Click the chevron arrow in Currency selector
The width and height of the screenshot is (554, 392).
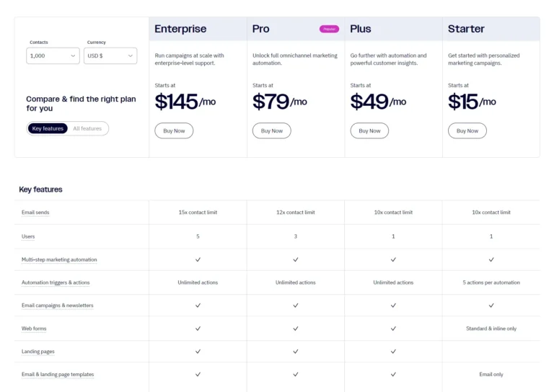tap(131, 55)
